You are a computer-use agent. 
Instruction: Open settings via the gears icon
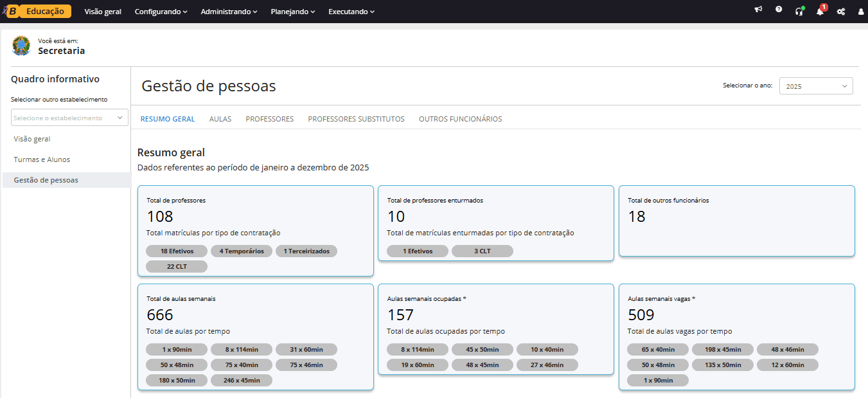(840, 12)
